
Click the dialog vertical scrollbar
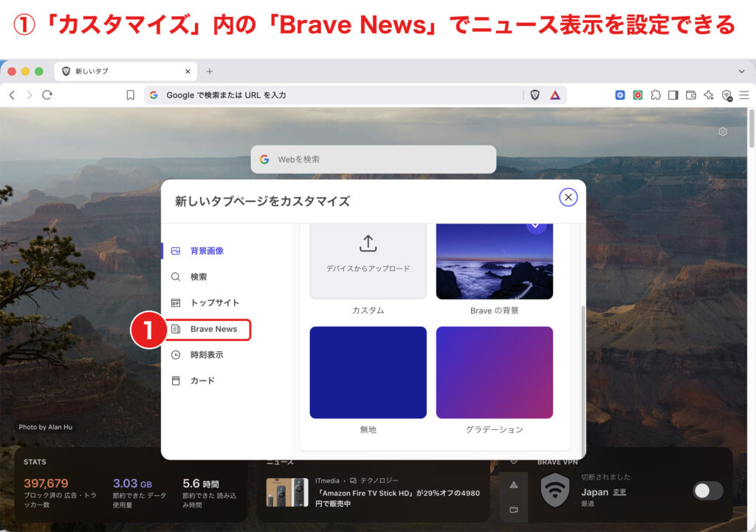[583, 381]
